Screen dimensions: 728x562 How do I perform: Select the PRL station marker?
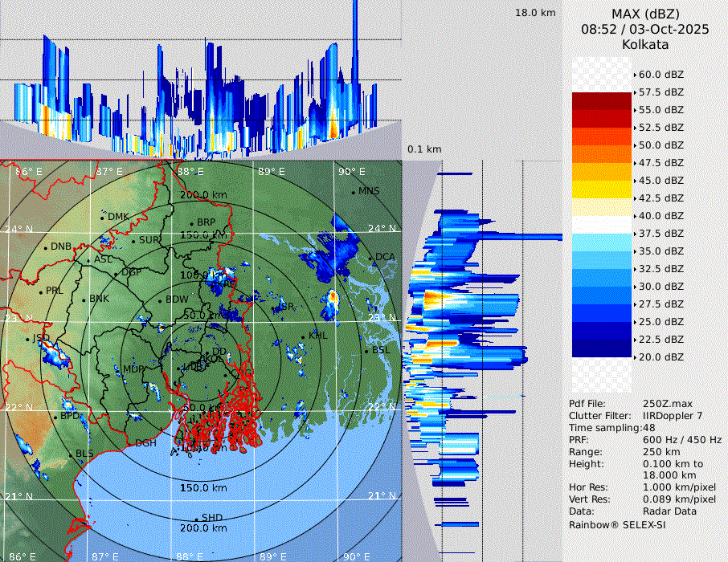point(40,291)
